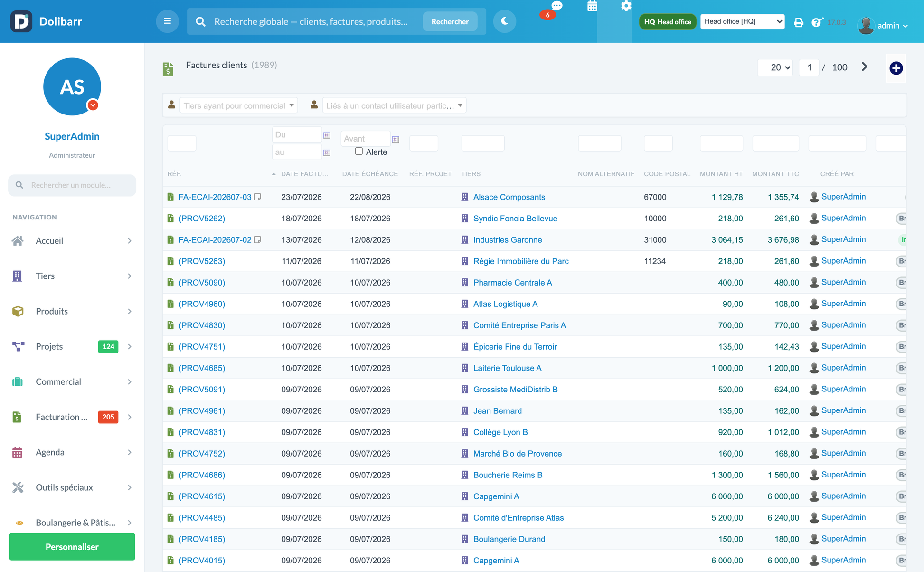The height and width of the screenshot is (572, 924).
Task: Click the add new invoice plus icon
Action: pyautogui.click(x=896, y=68)
